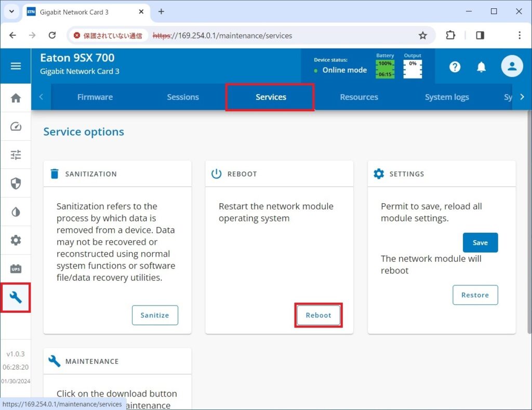Click the blue Save settings button
532x410 pixels.
[480, 243]
